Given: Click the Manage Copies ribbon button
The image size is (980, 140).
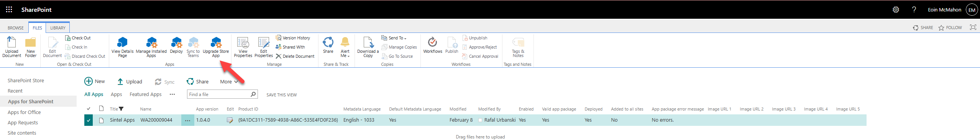Looking at the screenshot, I should (x=399, y=47).
